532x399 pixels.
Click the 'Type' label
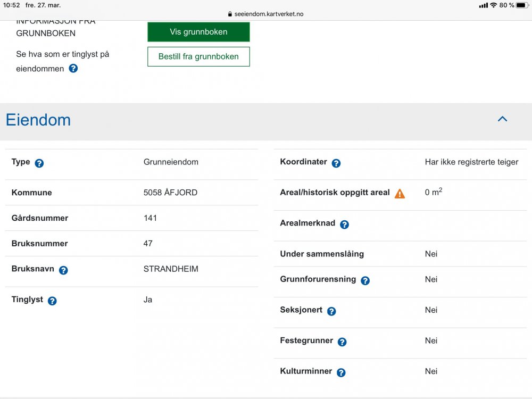21,162
